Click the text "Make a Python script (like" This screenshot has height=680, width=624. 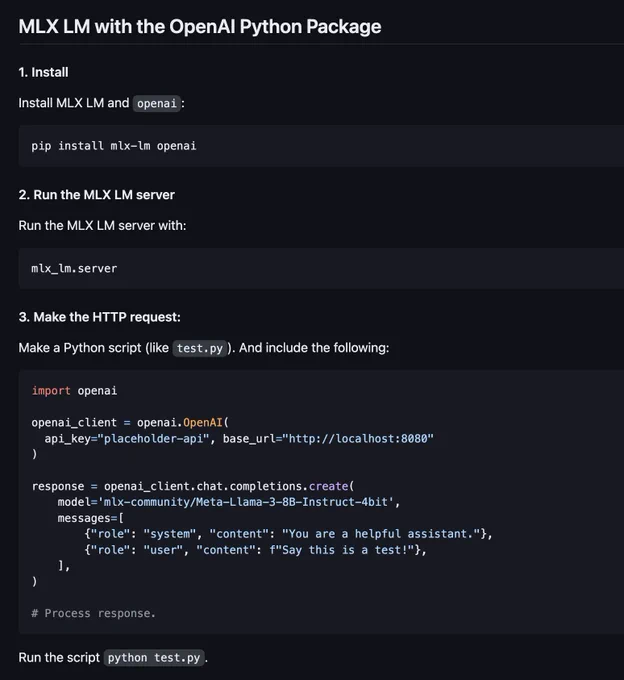[94, 348]
